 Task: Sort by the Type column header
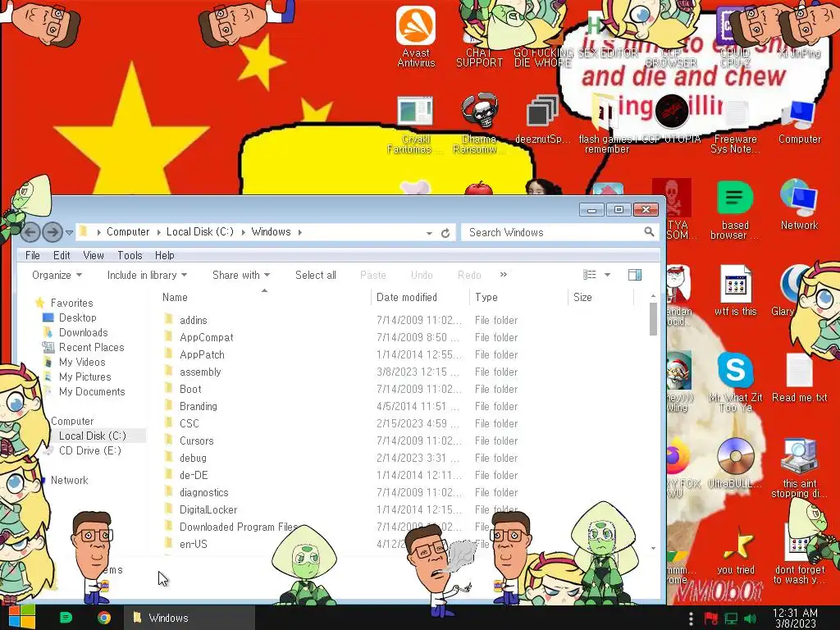coord(518,297)
